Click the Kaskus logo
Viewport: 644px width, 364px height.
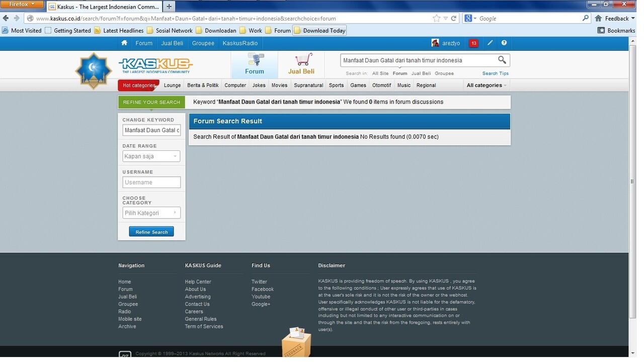coord(156,65)
